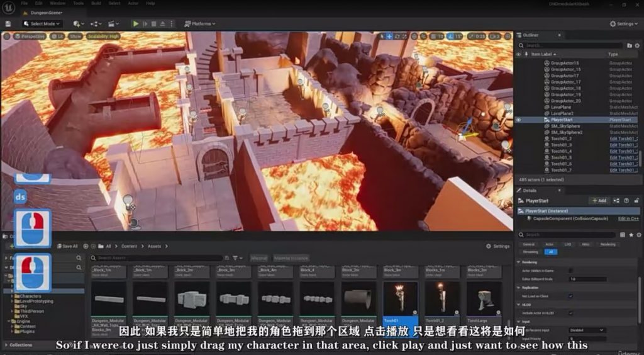Toggle visibility eye for PlayerStart
The image size is (644, 355).
(x=518, y=120)
